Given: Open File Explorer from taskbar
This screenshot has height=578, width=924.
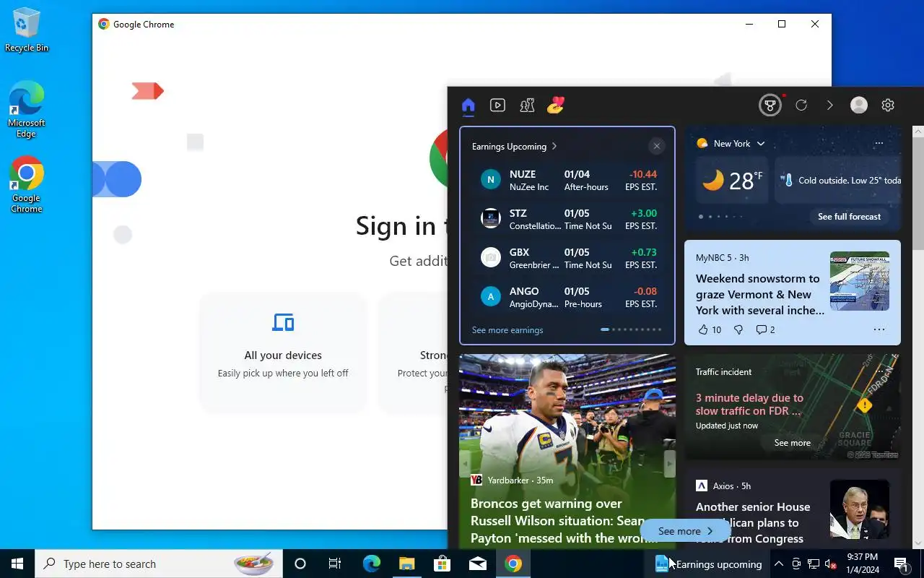Looking at the screenshot, I should (x=406, y=564).
